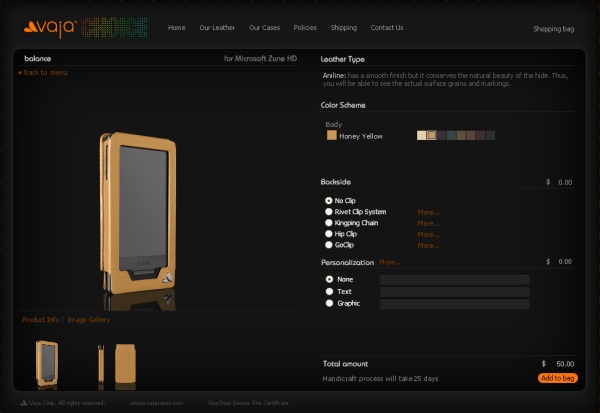Viewport: 600px width, 413px height.
Task: Add the case to the bag
Action: (x=558, y=378)
